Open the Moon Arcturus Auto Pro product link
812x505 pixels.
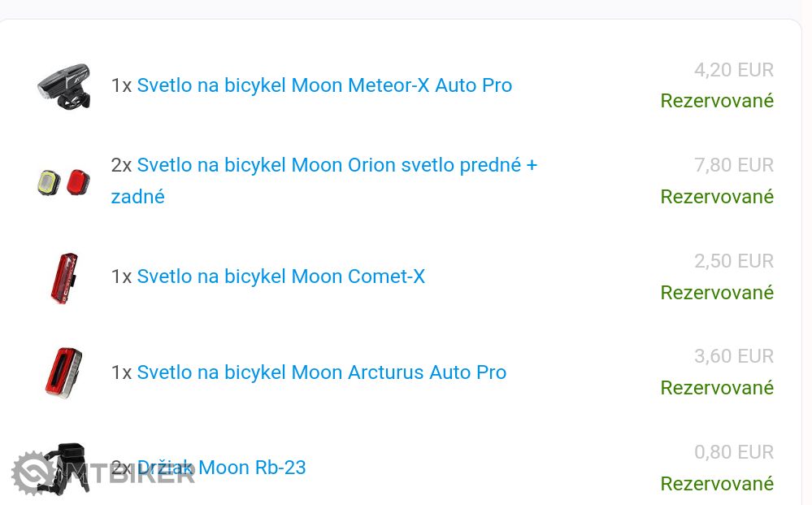click(321, 372)
